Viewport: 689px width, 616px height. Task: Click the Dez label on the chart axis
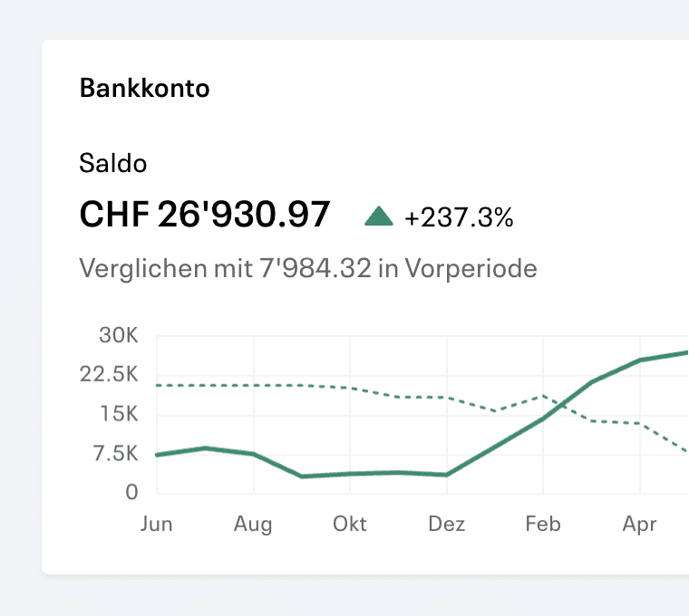point(446,524)
